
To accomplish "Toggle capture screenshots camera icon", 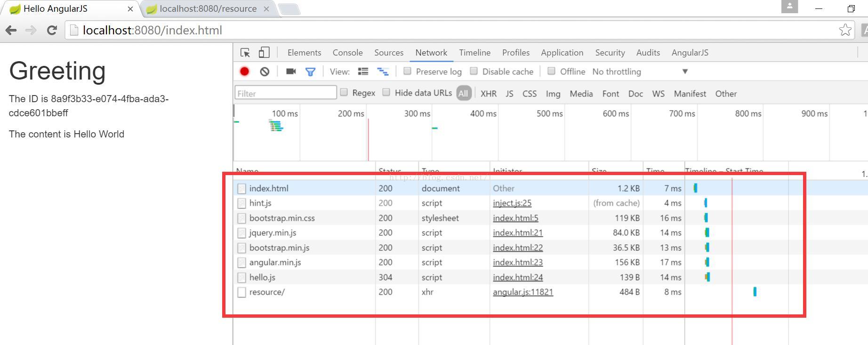I will point(291,72).
